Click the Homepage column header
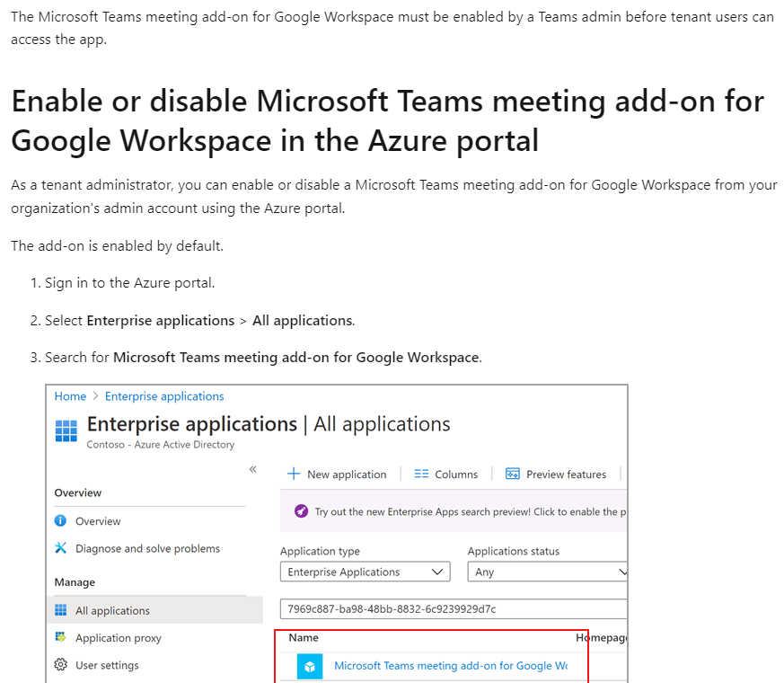 pos(601,637)
